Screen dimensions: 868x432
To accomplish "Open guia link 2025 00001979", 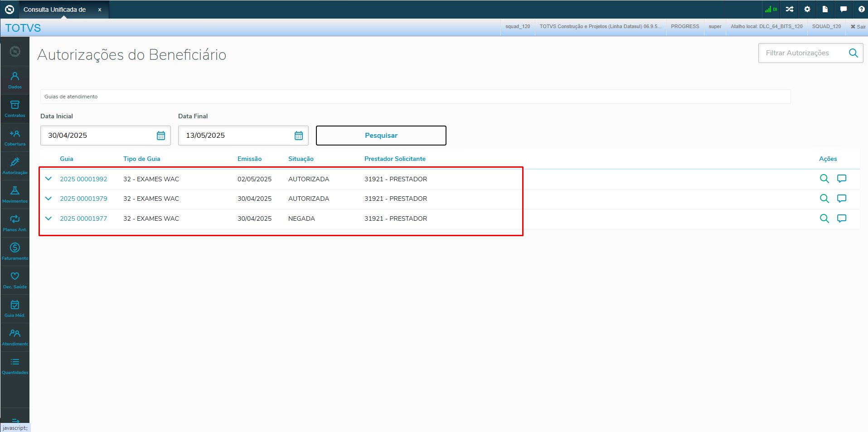I will click(83, 199).
